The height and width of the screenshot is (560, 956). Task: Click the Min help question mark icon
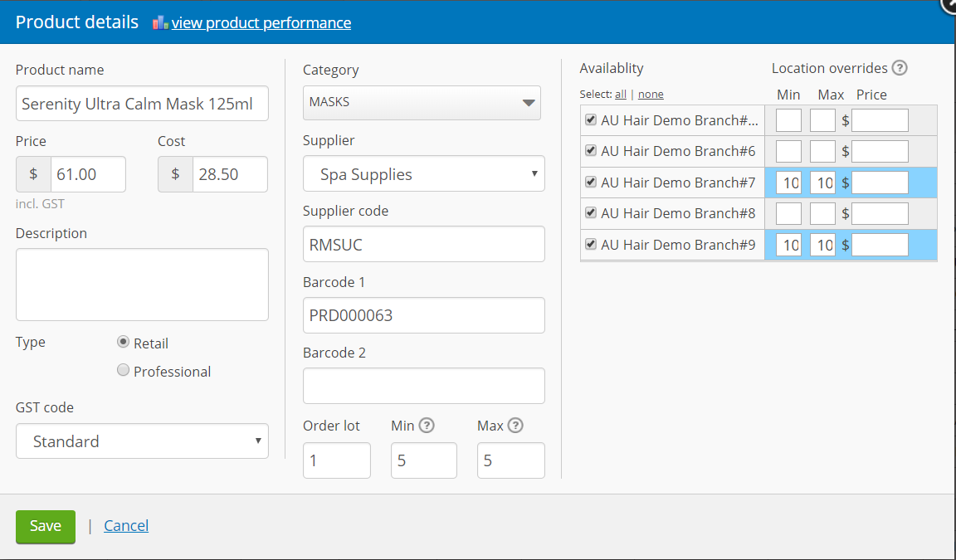(x=427, y=426)
